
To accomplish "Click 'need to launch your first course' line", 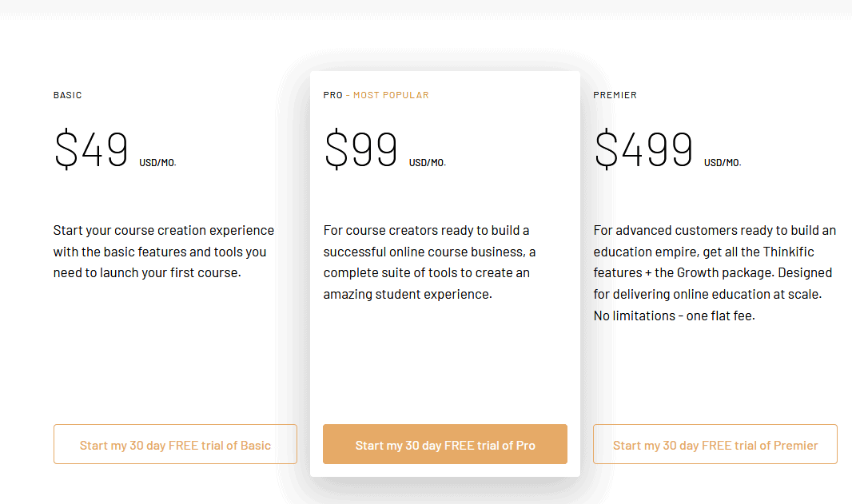I will coord(147,272).
